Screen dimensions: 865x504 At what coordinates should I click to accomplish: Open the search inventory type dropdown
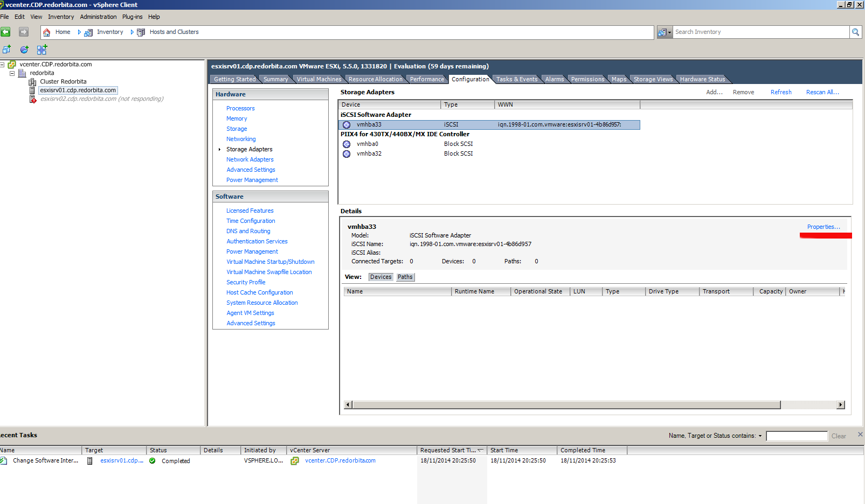coord(665,32)
